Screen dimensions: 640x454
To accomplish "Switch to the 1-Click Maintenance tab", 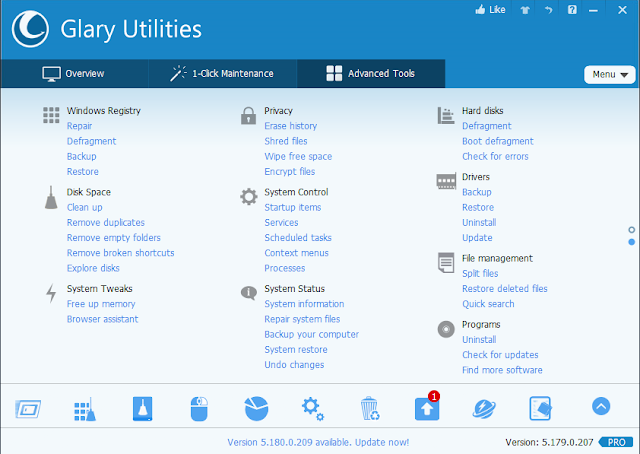I will click(x=222, y=73).
